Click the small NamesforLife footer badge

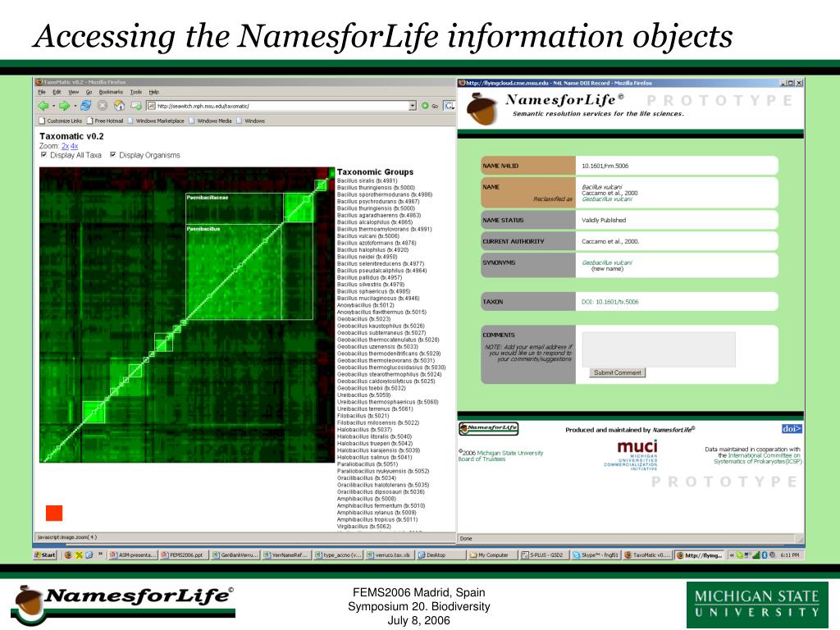click(x=489, y=428)
